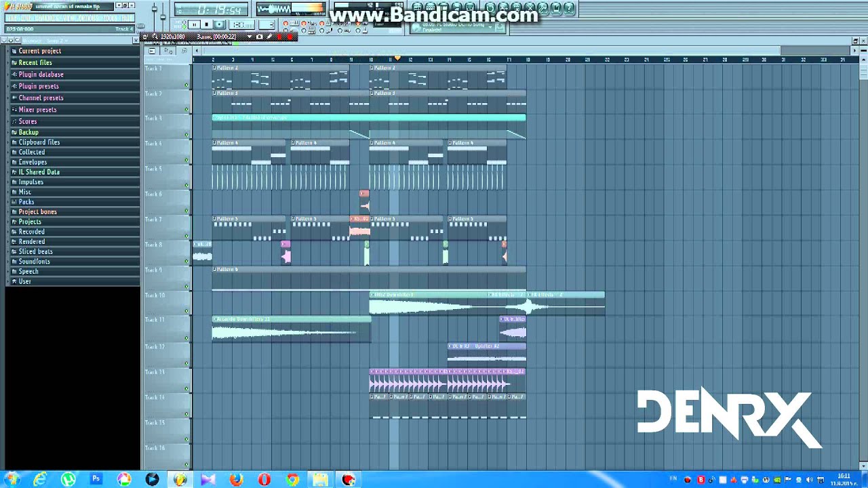Screen dimensions: 868x488
Task: Open the news panel dropdown arrow
Action: pyautogui.click(x=490, y=27)
